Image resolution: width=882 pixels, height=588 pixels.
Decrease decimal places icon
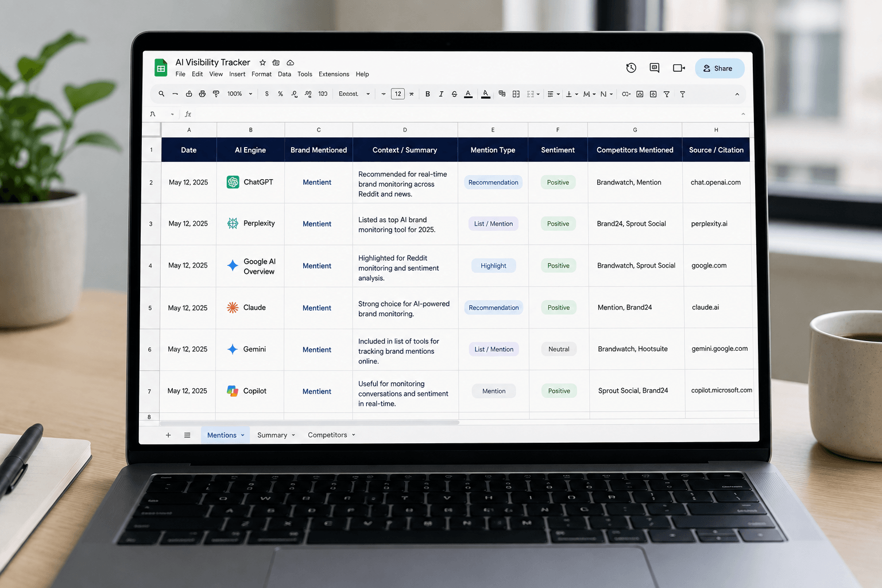tap(295, 94)
